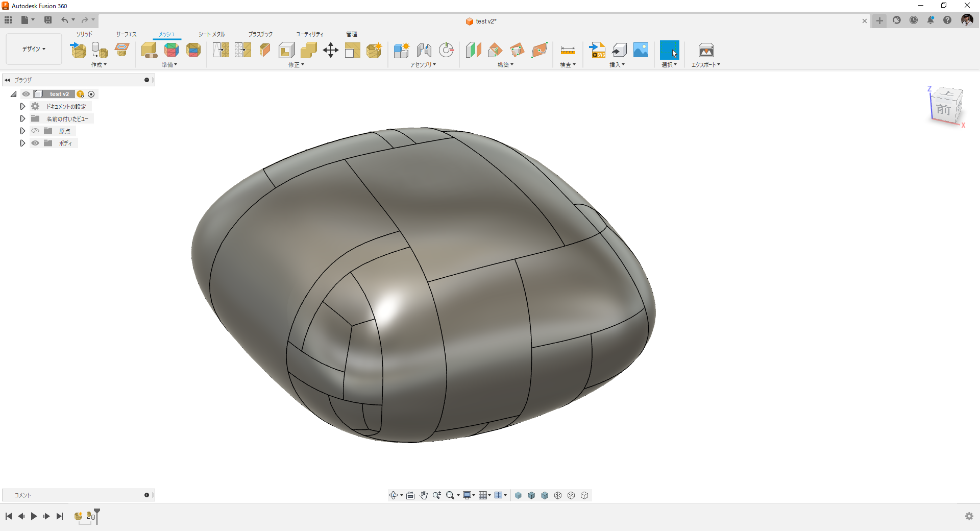The image size is (980, 531).
Task: Open the デザイン workspace dropdown
Action: tap(33, 49)
